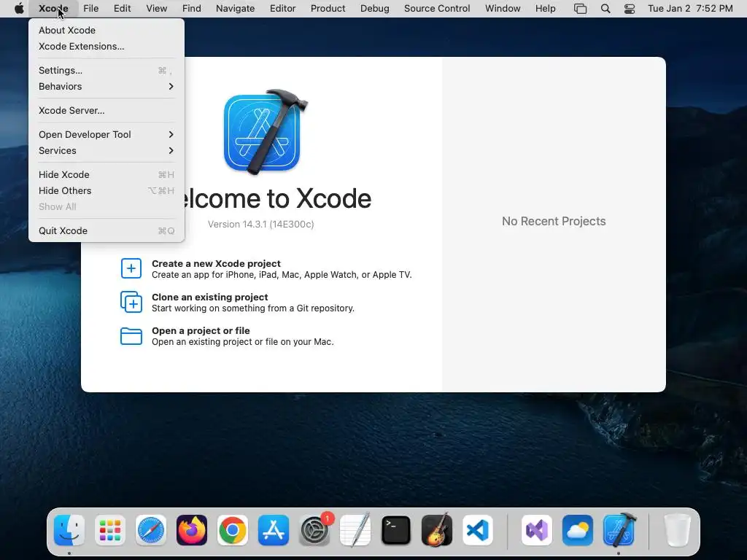Open the Window menu
Viewport: 747px width, 560px height.
point(503,8)
